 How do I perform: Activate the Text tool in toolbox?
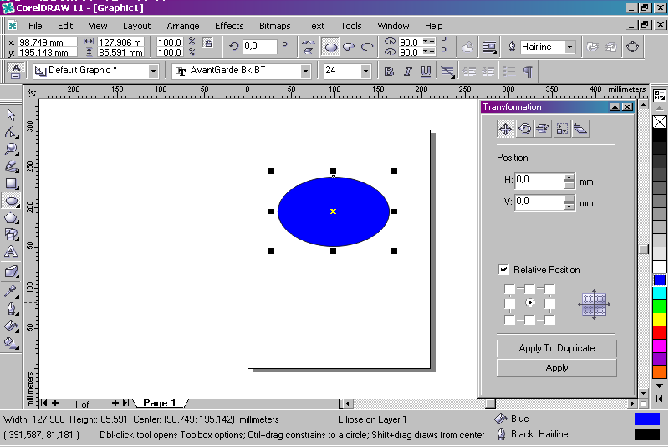click(x=11, y=252)
